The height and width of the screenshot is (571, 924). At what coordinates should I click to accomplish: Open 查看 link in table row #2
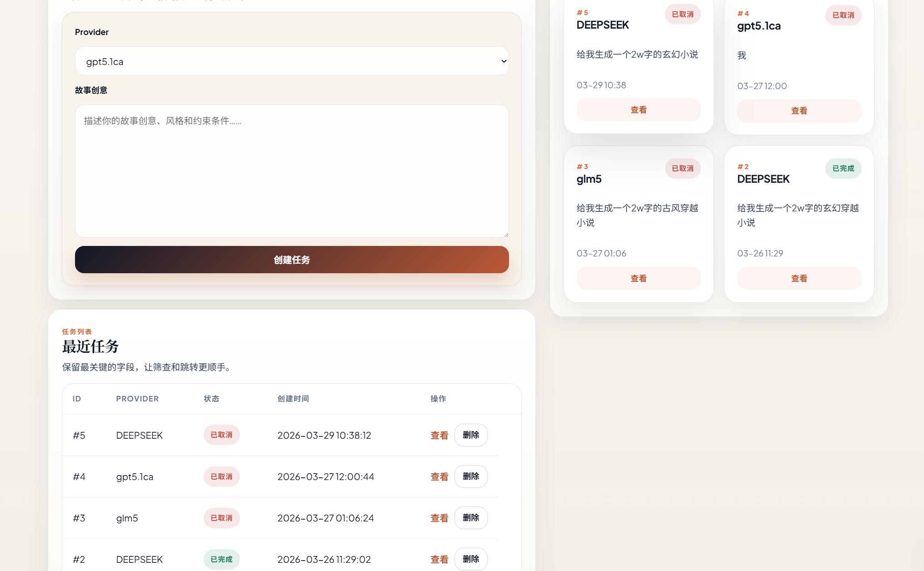pyautogui.click(x=439, y=560)
